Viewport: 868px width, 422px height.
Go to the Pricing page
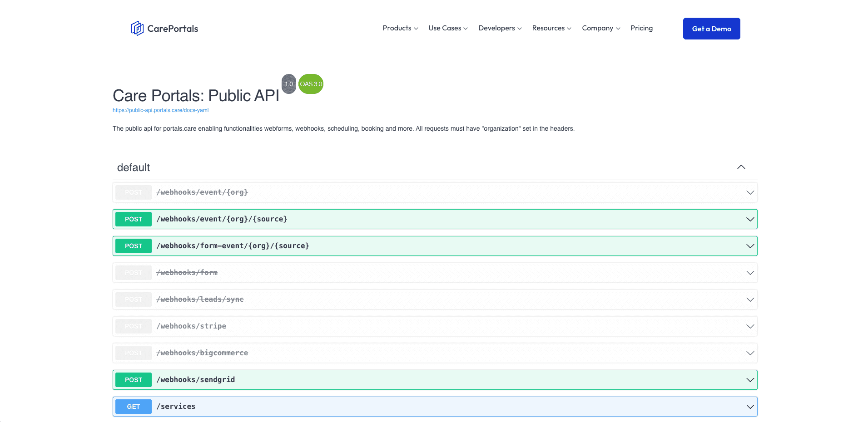641,28
